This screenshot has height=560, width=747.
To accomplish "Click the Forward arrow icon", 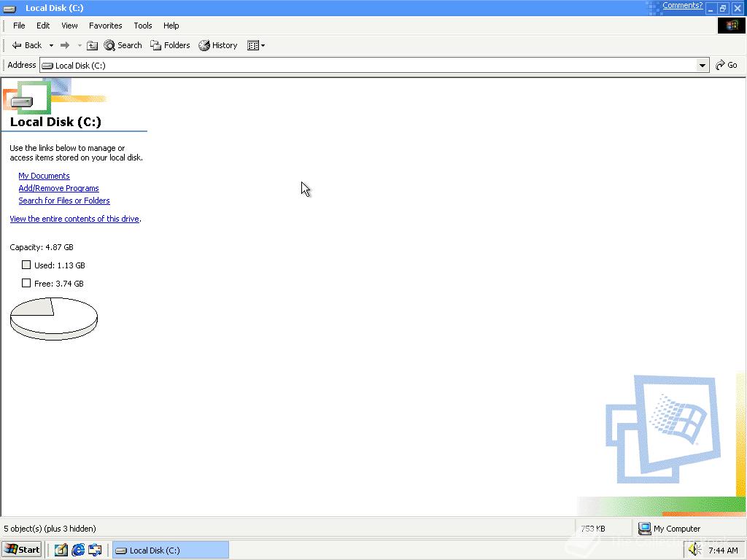I will (x=65, y=45).
